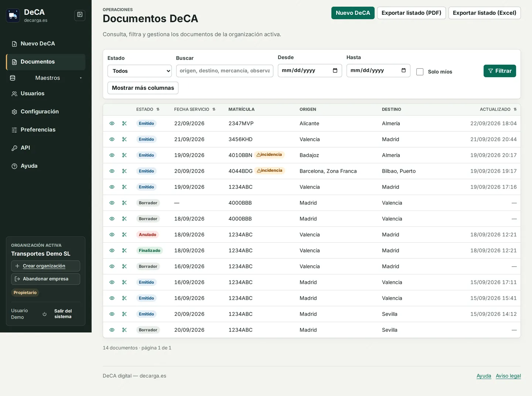
Task: Click the incidencia warning badge on 4044BDG
Action: tap(270, 171)
